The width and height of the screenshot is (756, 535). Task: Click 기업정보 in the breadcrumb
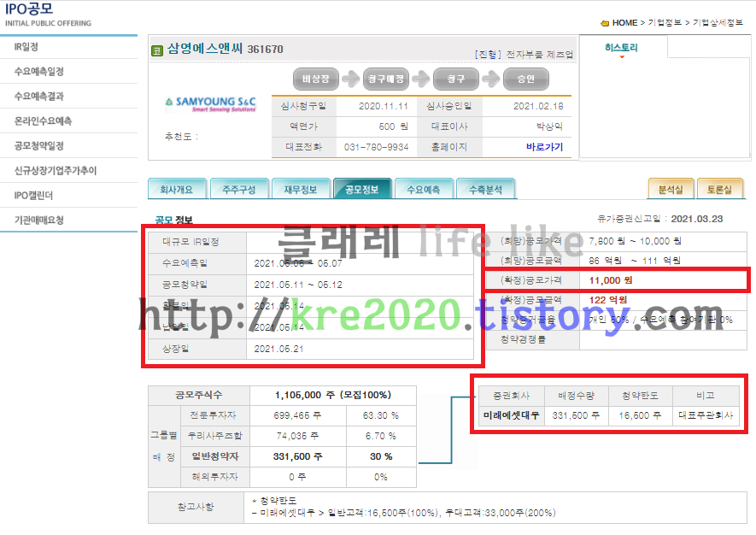[x=665, y=23]
